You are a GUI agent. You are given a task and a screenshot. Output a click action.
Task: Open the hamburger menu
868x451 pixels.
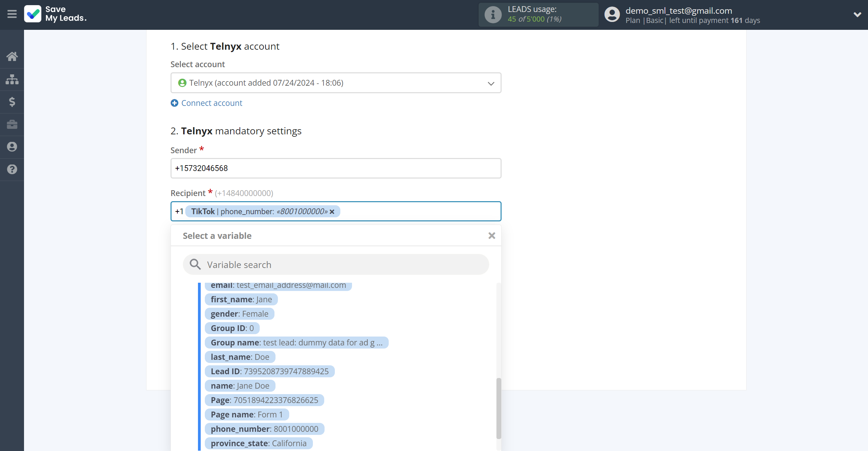[12, 14]
